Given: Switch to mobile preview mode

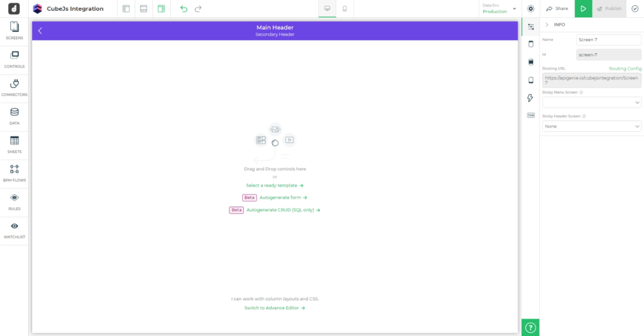Looking at the screenshot, I should pyautogui.click(x=345, y=8).
